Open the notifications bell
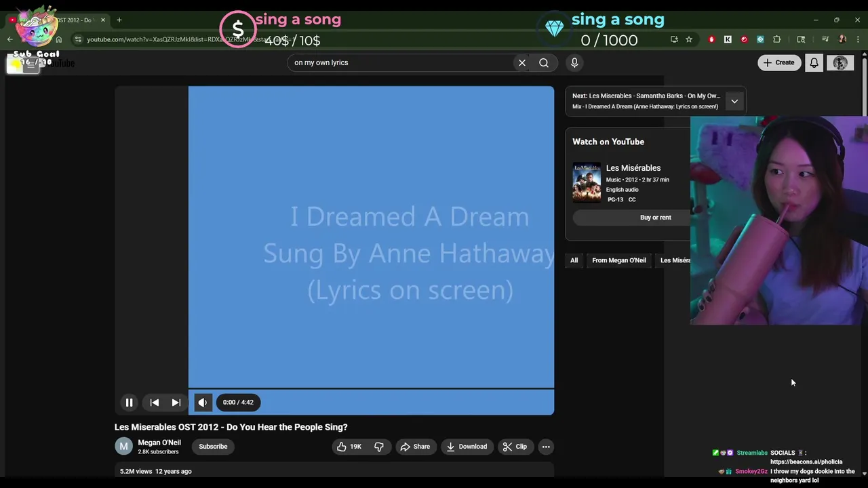The image size is (868, 488). 814,63
